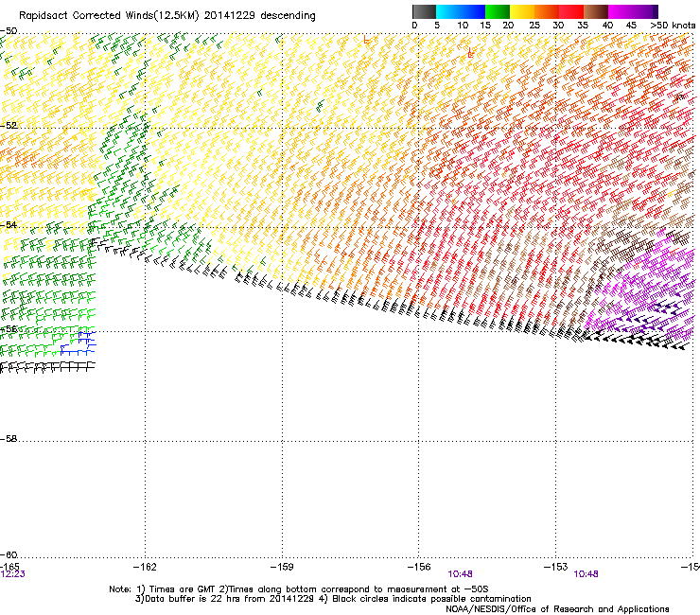Viewport: 700px width, 615px height.
Task: Click the latitude label '-60'
Action: (x=9, y=554)
